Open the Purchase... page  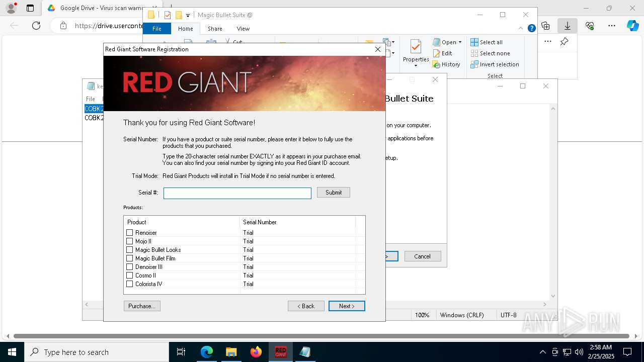142,306
